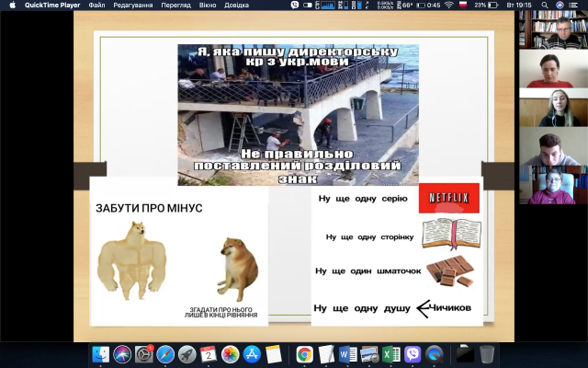This screenshot has height=368, width=588.
Task: Click the text 'Ну ще одну серію'
Action: pos(363,199)
